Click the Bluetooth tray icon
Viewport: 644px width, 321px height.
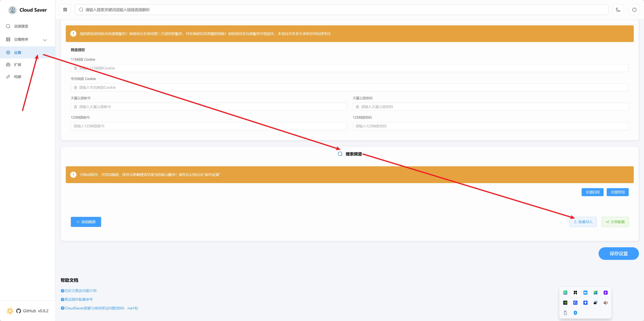tap(575, 313)
